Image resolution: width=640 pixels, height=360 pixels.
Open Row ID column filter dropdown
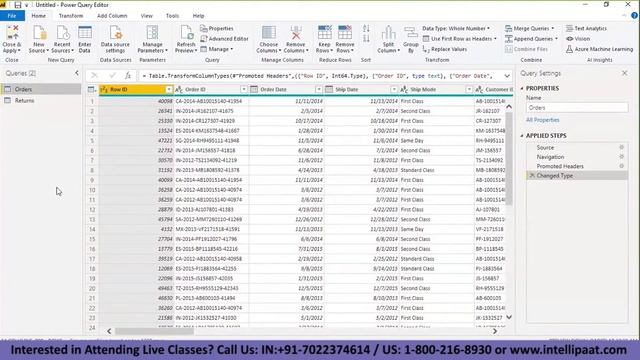click(169, 89)
